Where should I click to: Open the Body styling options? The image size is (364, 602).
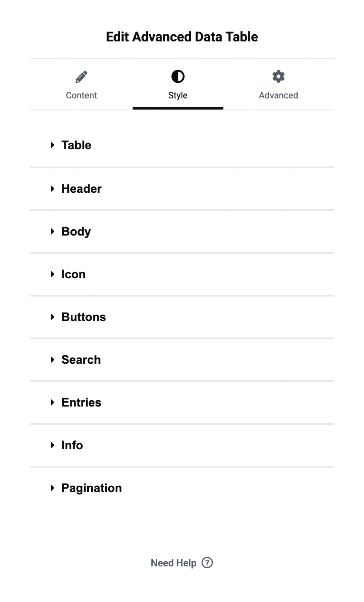click(x=76, y=231)
